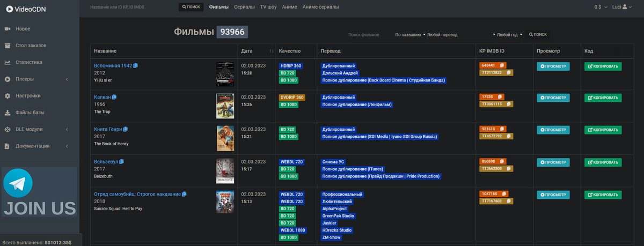The image size is (644, 246).
Task: Open Настройки in the sidebar
Action: click(x=28, y=96)
